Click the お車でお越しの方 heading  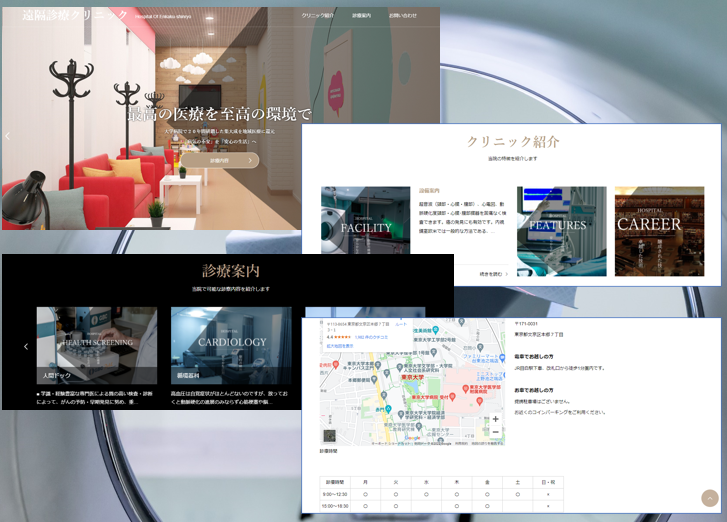coord(534,390)
